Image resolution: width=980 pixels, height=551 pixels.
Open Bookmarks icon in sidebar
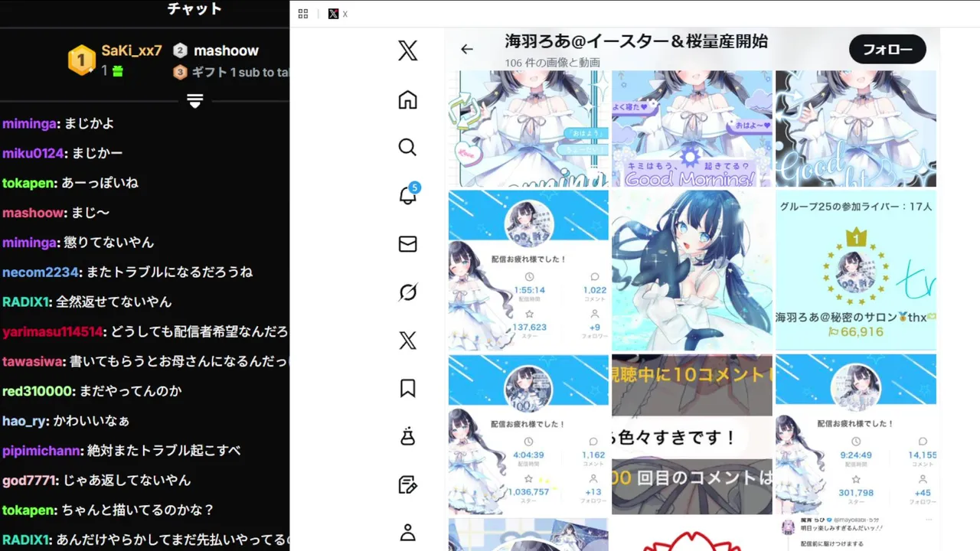(408, 388)
